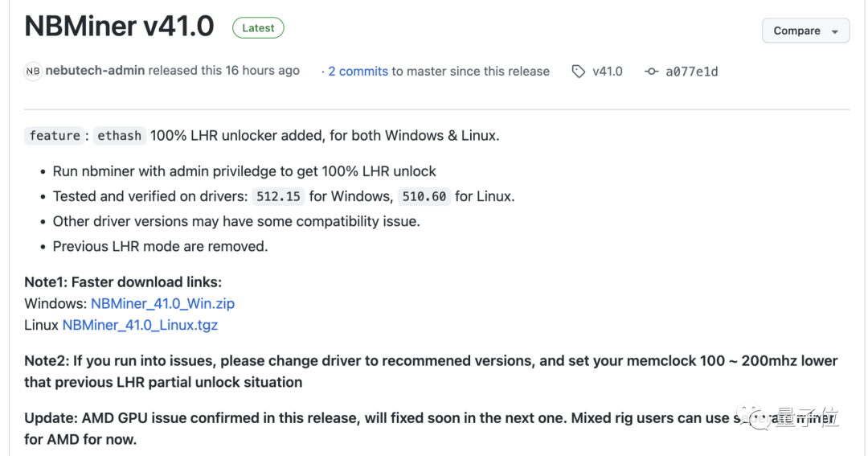Download NBMiner_41.0_Win.zip

pyautogui.click(x=162, y=304)
